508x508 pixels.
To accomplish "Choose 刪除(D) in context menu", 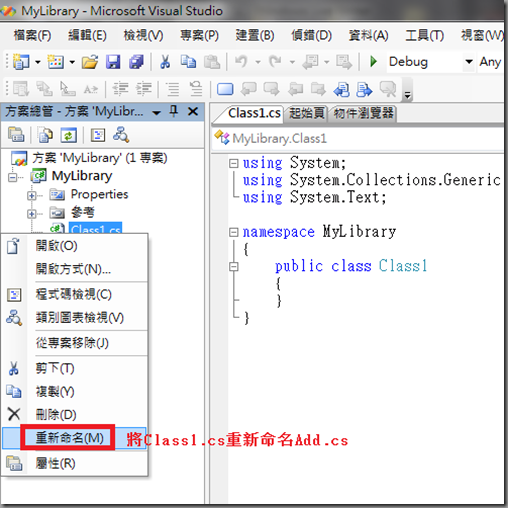I will [x=74, y=414].
